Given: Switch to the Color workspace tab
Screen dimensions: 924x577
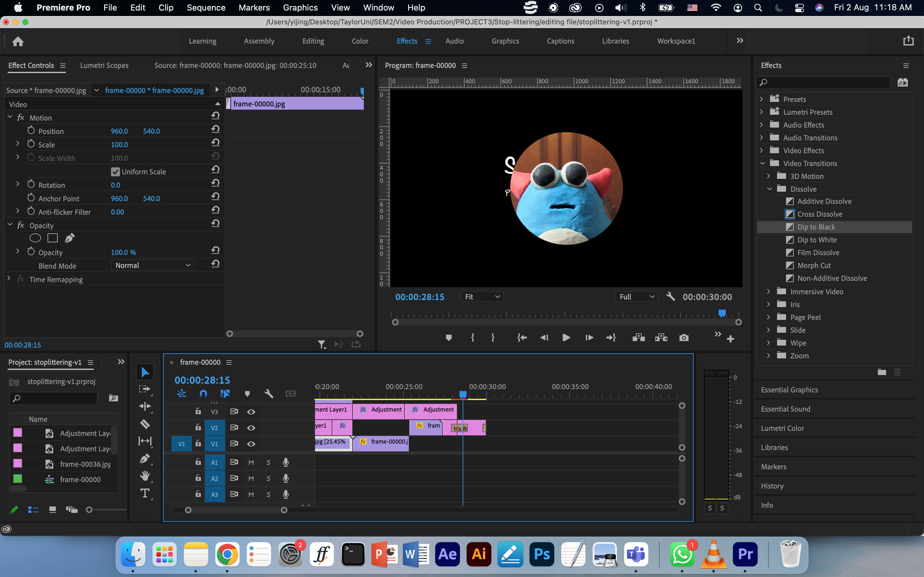Looking at the screenshot, I should point(360,41).
